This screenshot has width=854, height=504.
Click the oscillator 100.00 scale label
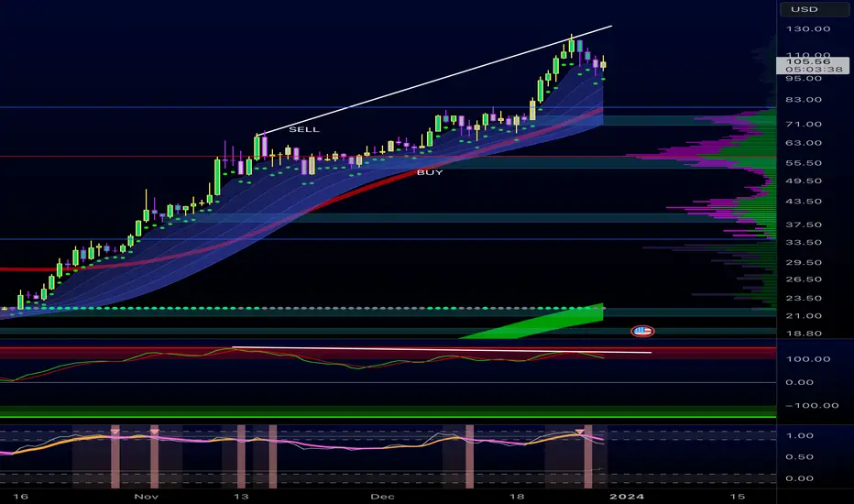point(807,359)
